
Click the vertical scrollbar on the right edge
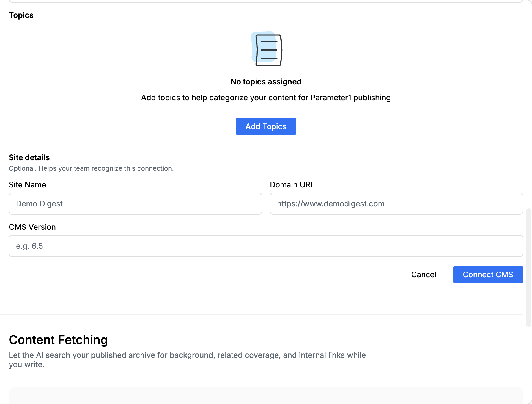(528, 267)
